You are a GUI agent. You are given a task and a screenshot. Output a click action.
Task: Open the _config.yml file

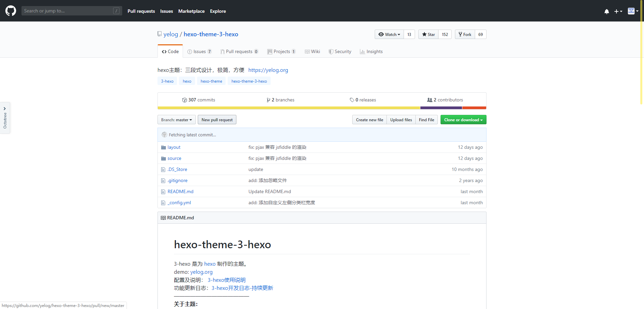click(179, 203)
